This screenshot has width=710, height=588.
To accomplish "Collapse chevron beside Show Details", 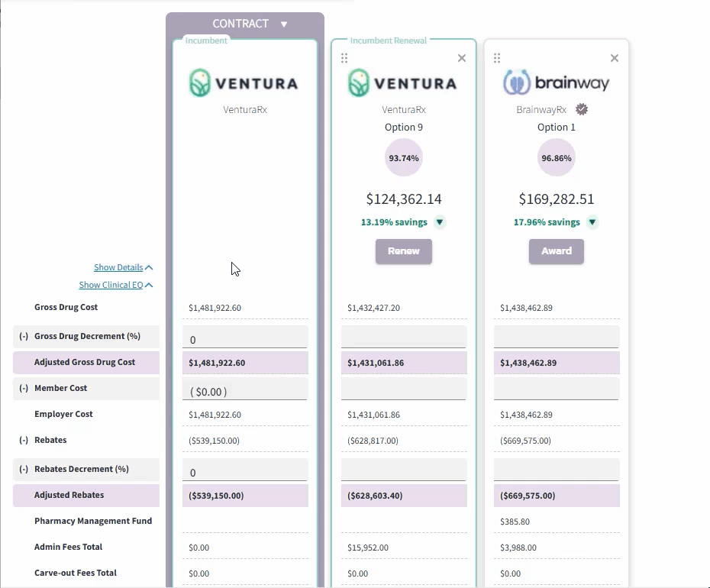I will point(149,268).
